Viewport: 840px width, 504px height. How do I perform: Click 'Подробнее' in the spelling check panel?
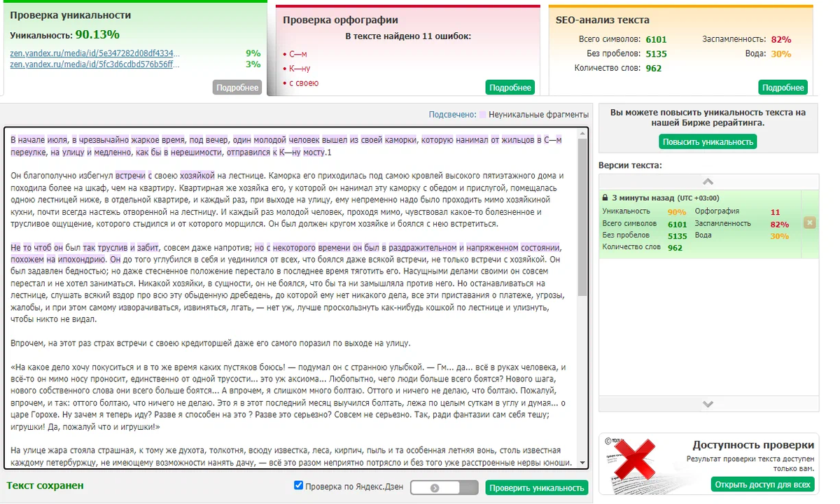(510, 87)
